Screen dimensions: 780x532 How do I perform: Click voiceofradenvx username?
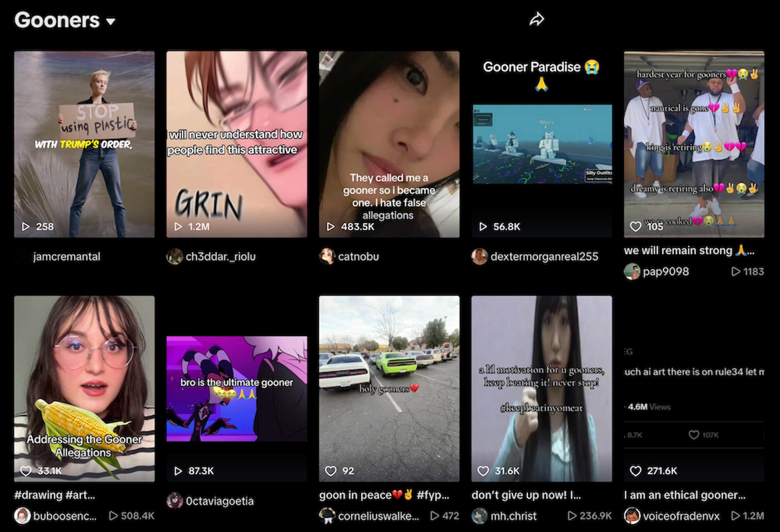pos(681,516)
